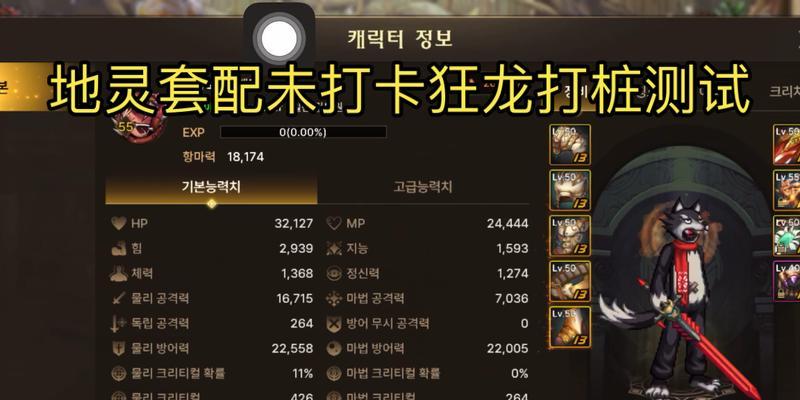
Task: Click the HP heart icon
Action: point(118,223)
